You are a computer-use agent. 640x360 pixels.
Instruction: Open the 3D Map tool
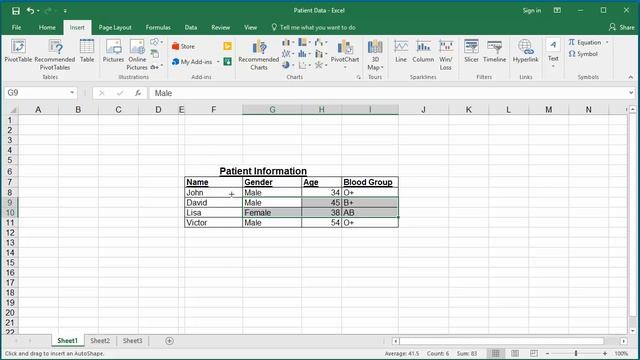[375, 55]
